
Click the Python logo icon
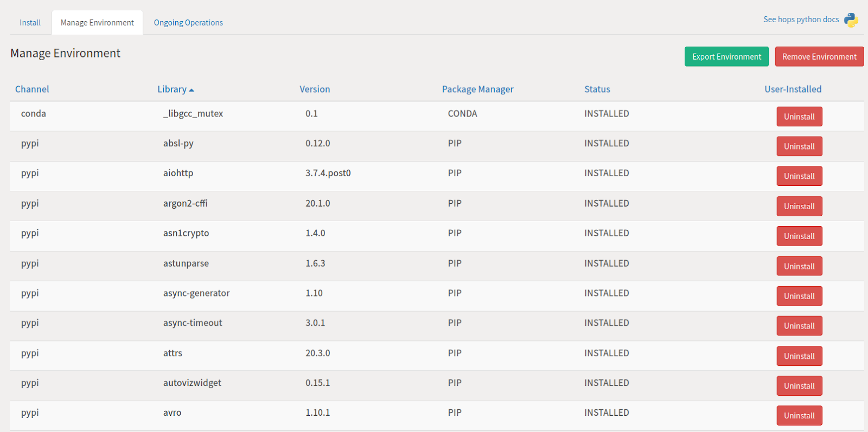851,20
